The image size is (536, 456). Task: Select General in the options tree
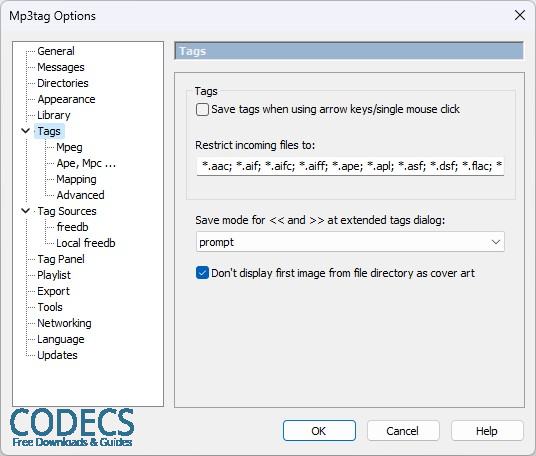tap(56, 51)
